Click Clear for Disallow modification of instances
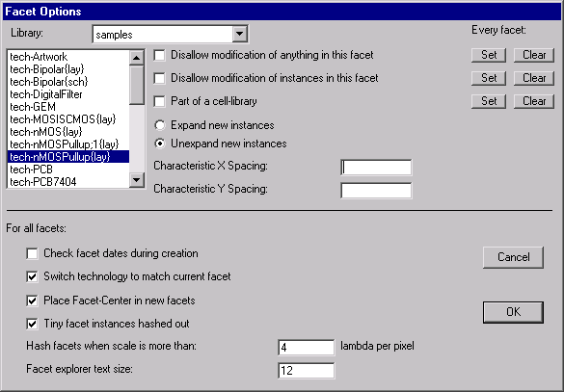 click(x=534, y=78)
